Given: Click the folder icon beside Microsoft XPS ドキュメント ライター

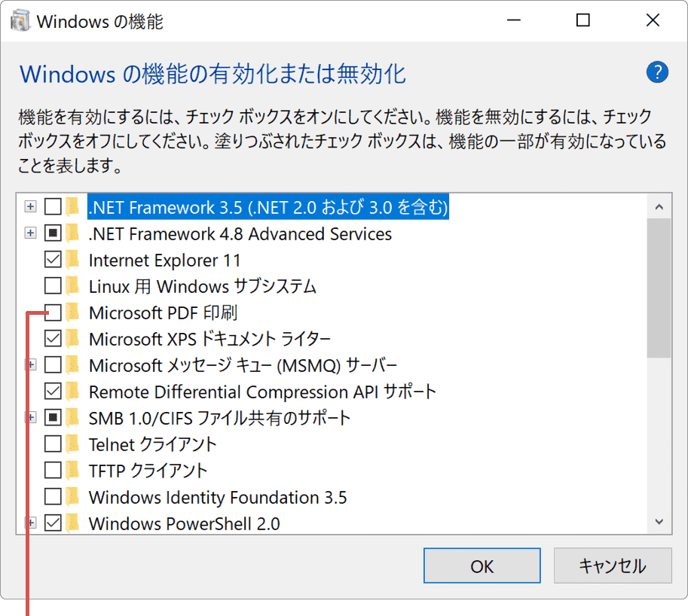Looking at the screenshot, I should (72, 339).
